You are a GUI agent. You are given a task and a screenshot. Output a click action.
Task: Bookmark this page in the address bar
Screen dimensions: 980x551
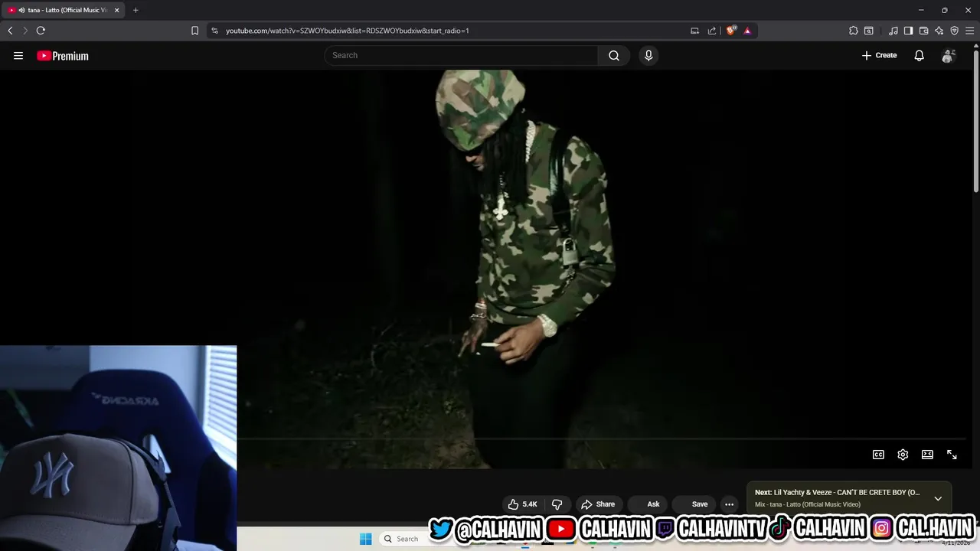coord(194,31)
